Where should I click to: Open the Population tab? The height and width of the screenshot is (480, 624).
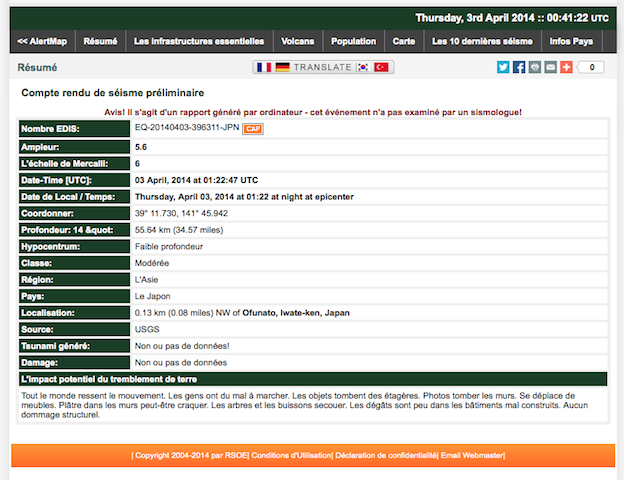click(x=353, y=41)
